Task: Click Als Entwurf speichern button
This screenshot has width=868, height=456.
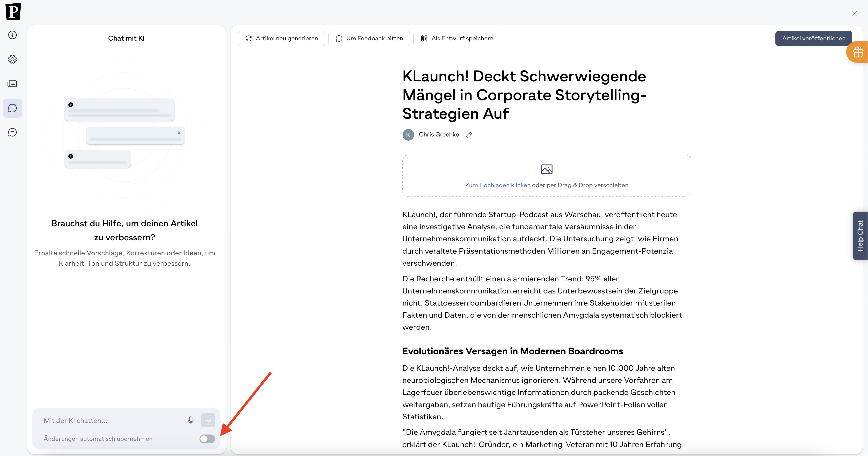Action: 456,38
